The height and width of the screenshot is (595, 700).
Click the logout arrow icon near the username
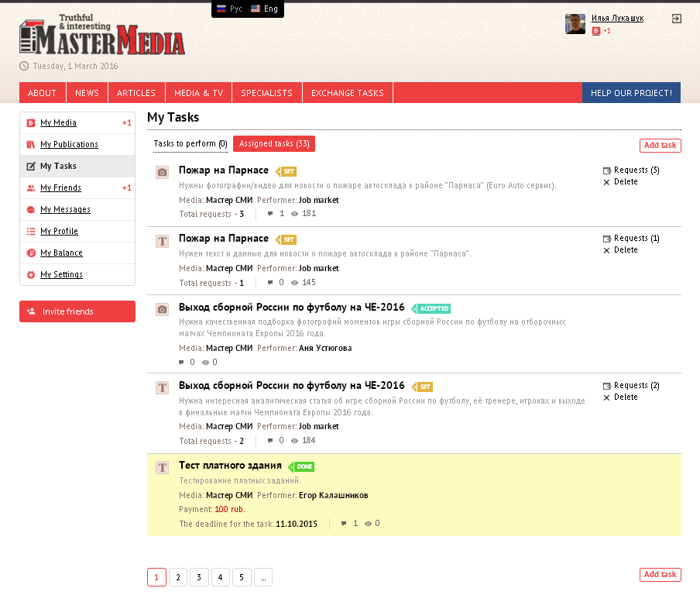(x=678, y=18)
